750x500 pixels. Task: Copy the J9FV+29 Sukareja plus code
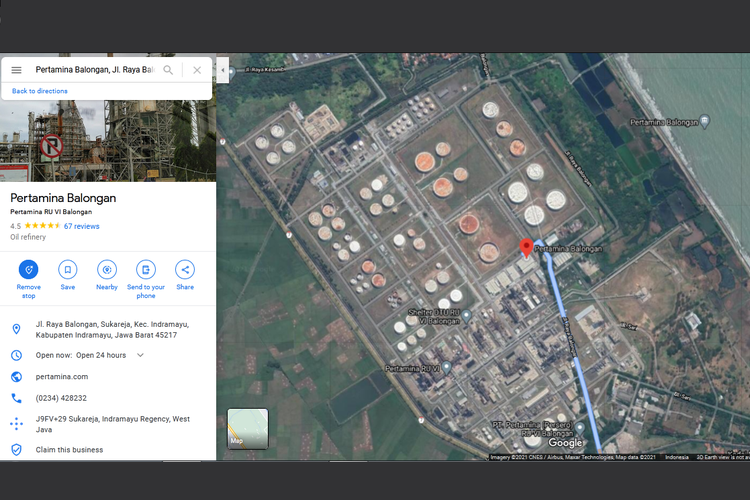112,424
